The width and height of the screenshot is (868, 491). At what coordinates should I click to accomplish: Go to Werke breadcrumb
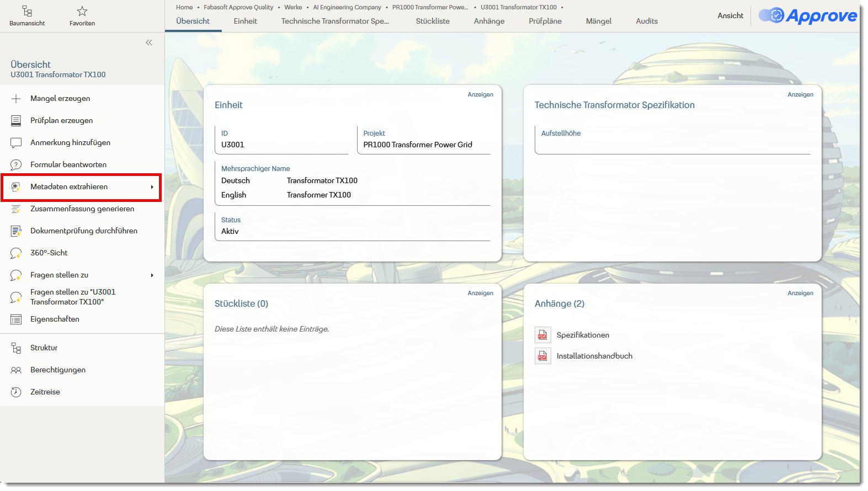pos(293,7)
